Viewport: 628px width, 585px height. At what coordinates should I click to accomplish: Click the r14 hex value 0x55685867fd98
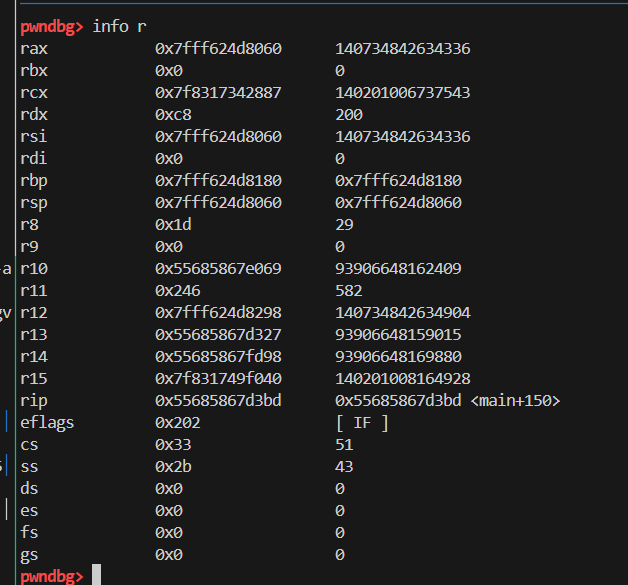[218, 356]
